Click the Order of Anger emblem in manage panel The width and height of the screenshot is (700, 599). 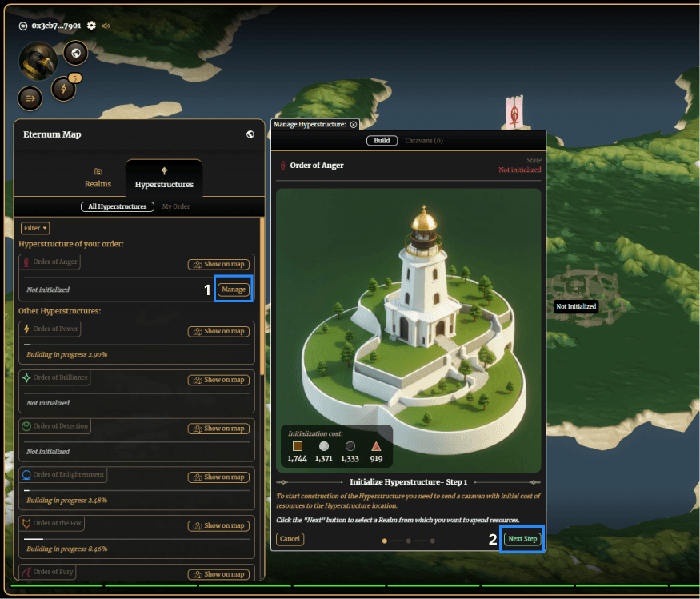click(x=282, y=166)
